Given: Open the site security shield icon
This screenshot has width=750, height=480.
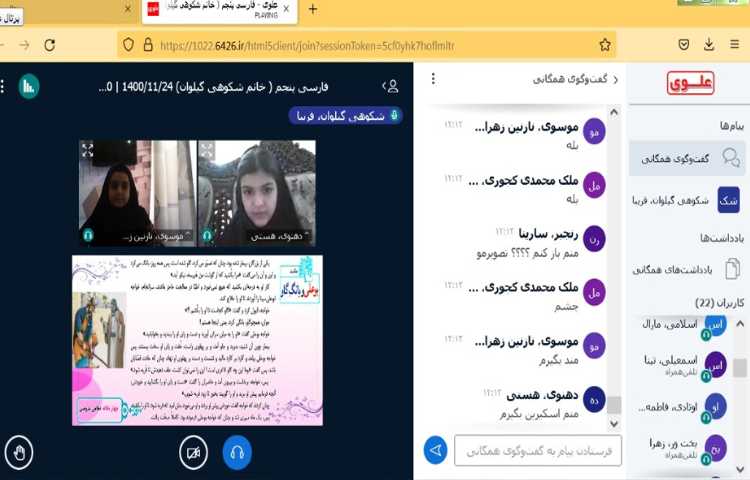Looking at the screenshot, I should pyautogui.click(x=128, y=45).
